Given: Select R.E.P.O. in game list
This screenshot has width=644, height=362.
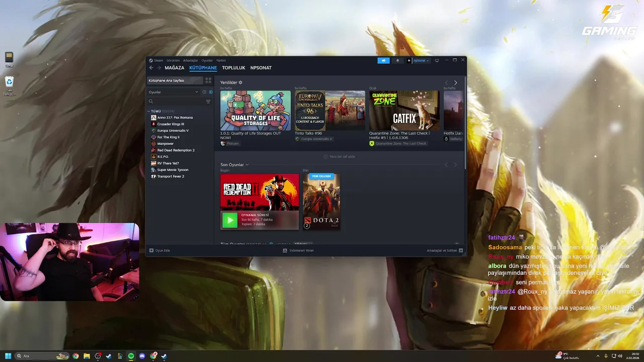Looking at the screenshot, I should click(163, 157).
